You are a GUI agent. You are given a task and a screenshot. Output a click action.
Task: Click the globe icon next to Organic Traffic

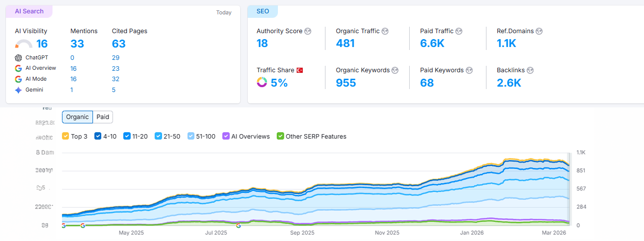click(x=385, y=31)
